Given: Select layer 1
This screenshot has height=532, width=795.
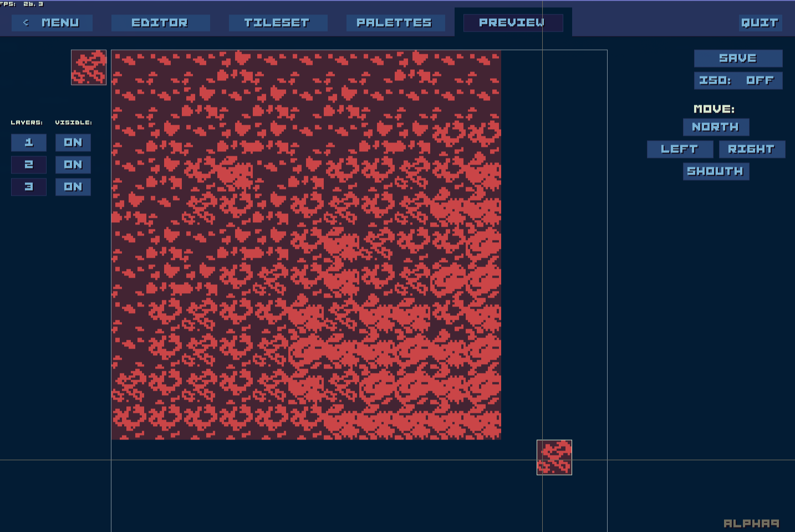Looking at the screenshot, I should [29, 142].
